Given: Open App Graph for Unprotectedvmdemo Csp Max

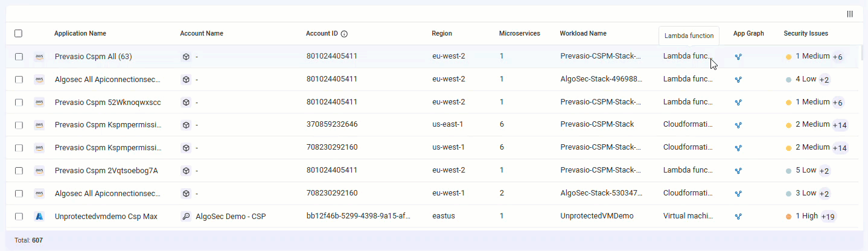Looking at the screenshot, I should click(738, 216).
